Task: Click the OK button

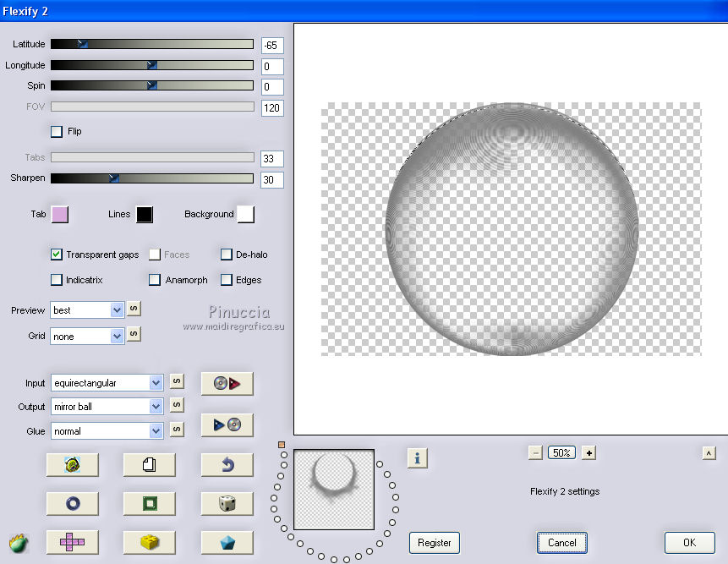Action: point(689,543)
